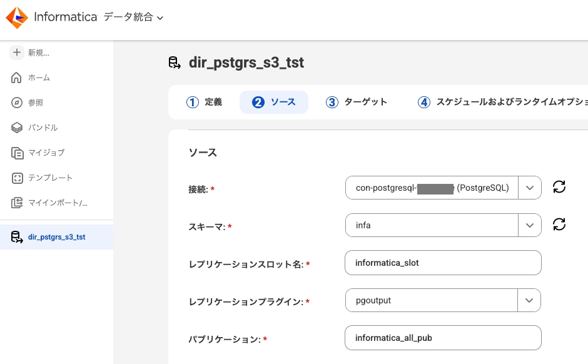Click the テンプレート frame icon
Viewport: 588px width, 364px height.
tap(18, 178)
